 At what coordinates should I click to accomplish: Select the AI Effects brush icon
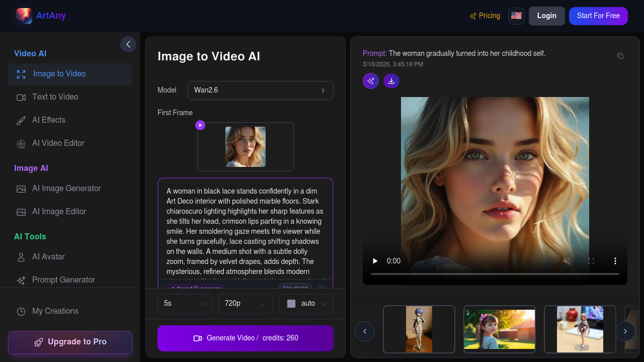tap(21, 120)
